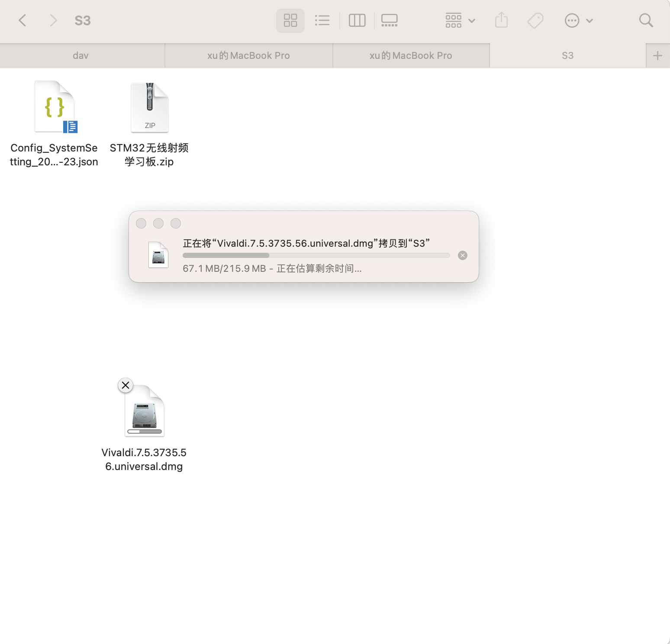Add a new Finder tab
670x644 pixels.
coord(657,55)
